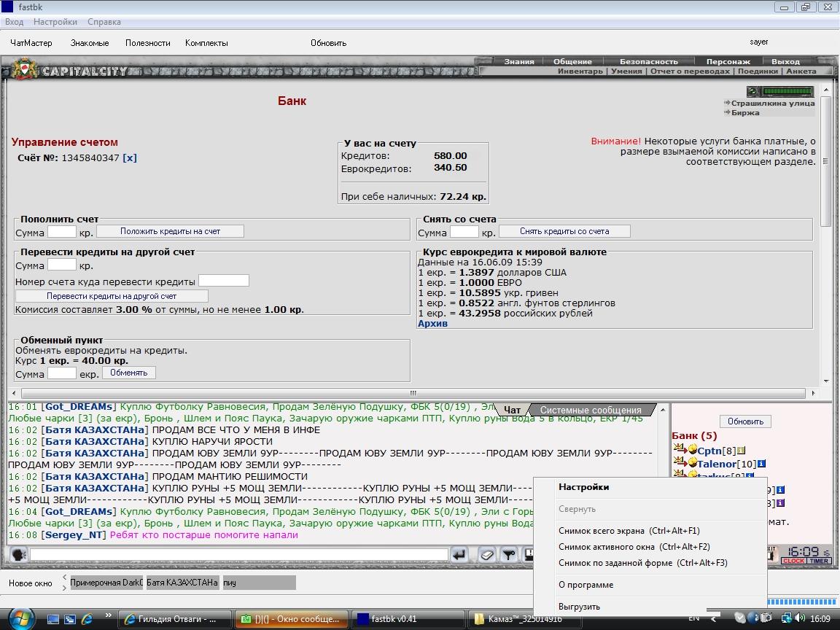Click the Обменять button

coord(128,373)
